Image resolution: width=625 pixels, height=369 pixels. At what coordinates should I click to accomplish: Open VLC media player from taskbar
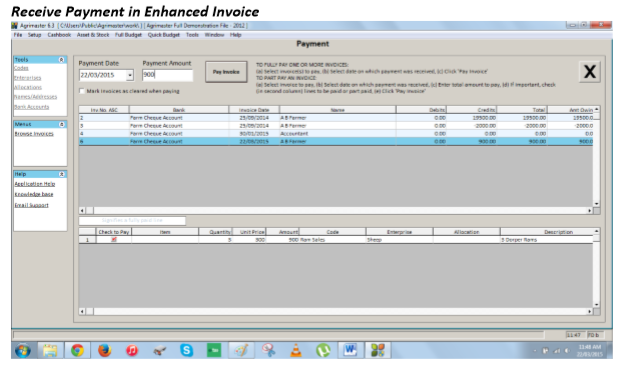(296, 351)
